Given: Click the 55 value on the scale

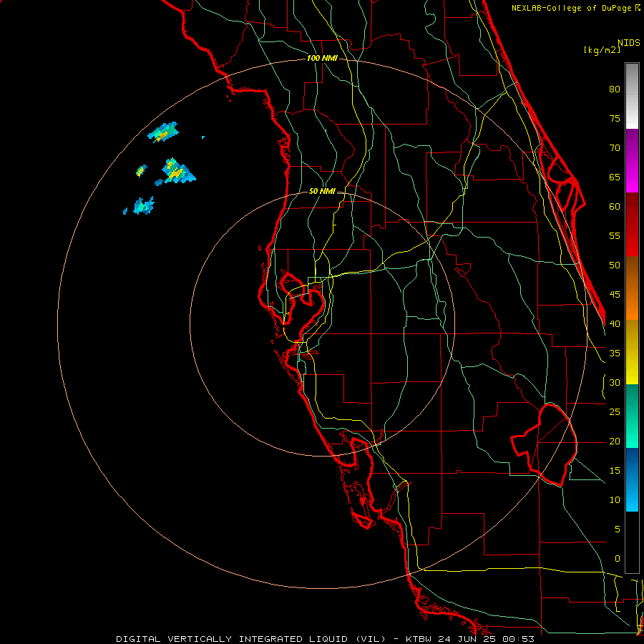Looking at the screenshot, I should point(615,235).
